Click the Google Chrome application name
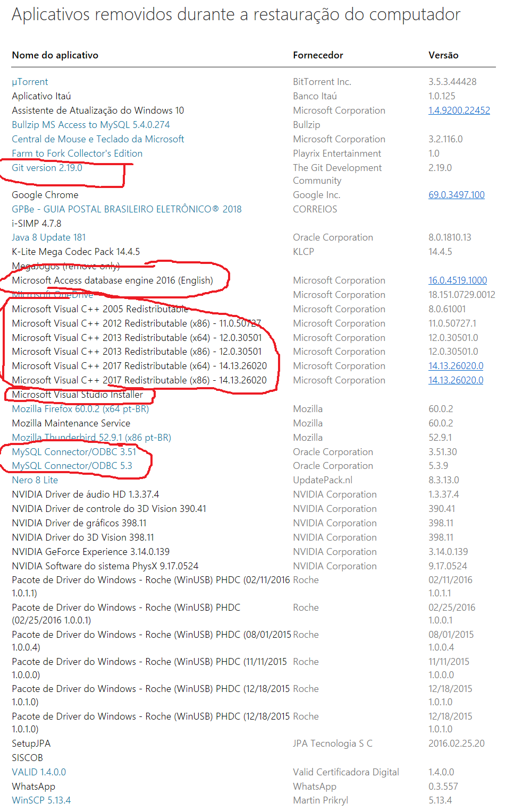 coord(45,195)
